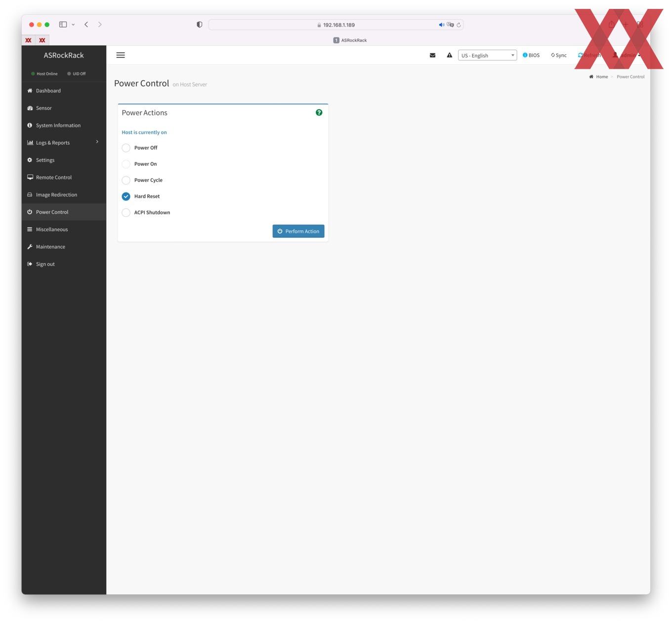
Task: Open the second pinned tab
Action: (x=42, y=40)
